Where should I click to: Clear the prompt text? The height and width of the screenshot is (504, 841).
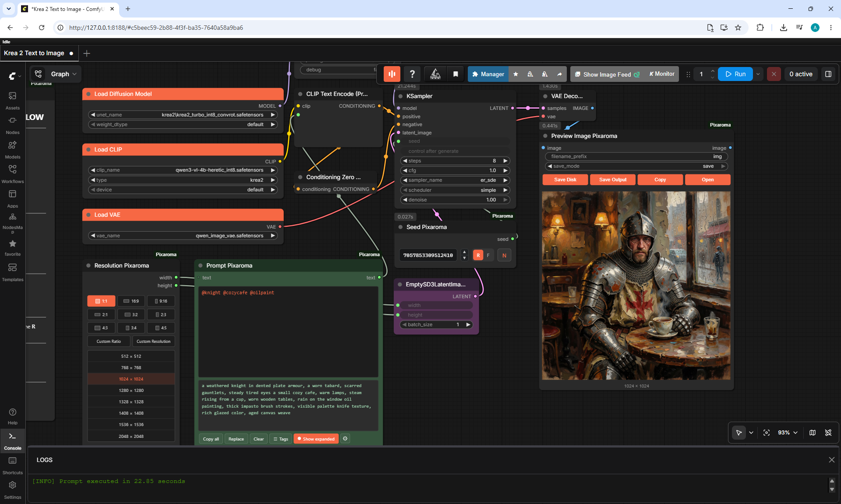258,439
